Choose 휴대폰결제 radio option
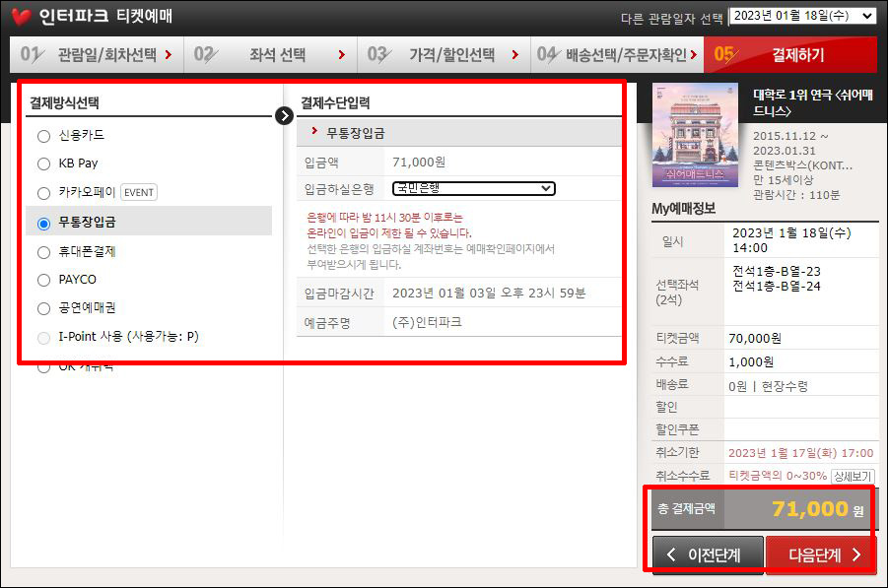 pyautogui.click(x=43, y=252)
